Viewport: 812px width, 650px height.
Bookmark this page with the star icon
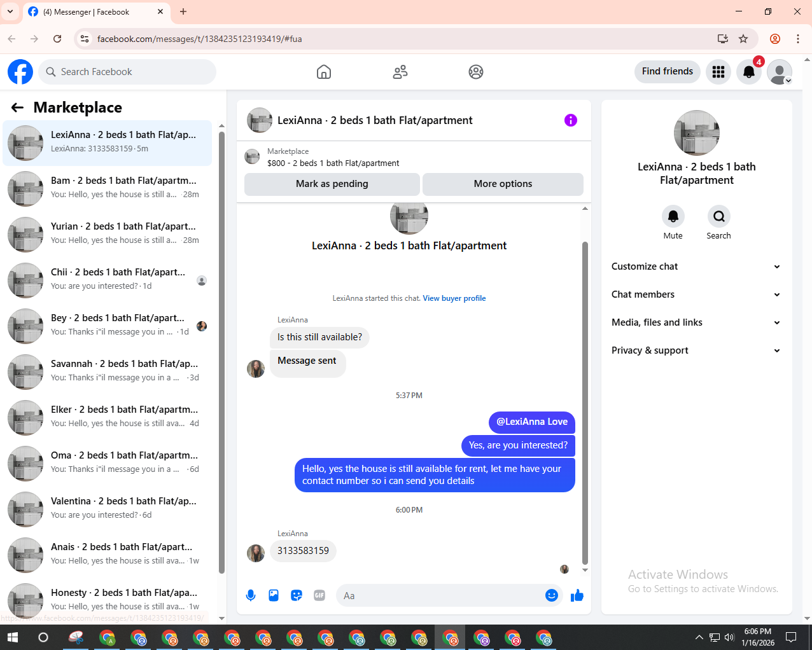743,39
